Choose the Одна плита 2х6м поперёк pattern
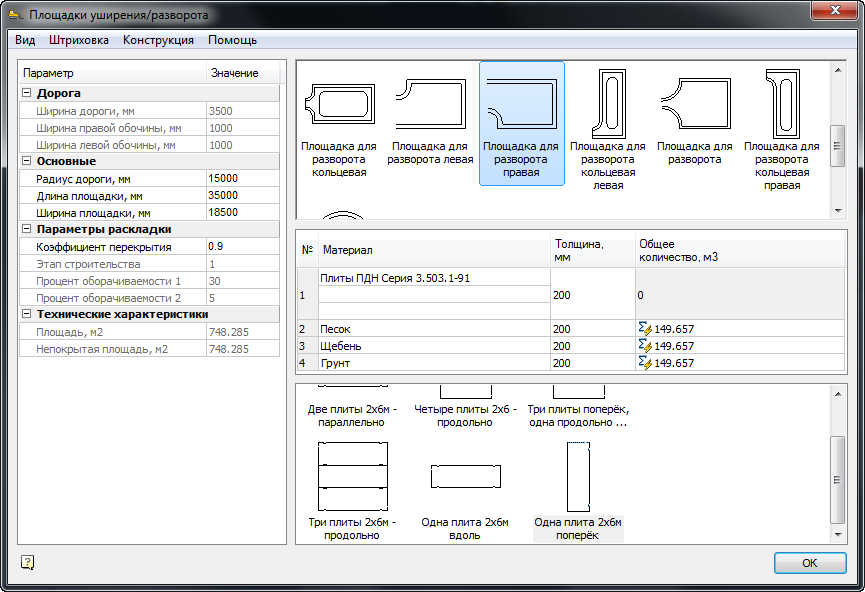The width and height of the screenshot is (865, 592). 578,490
